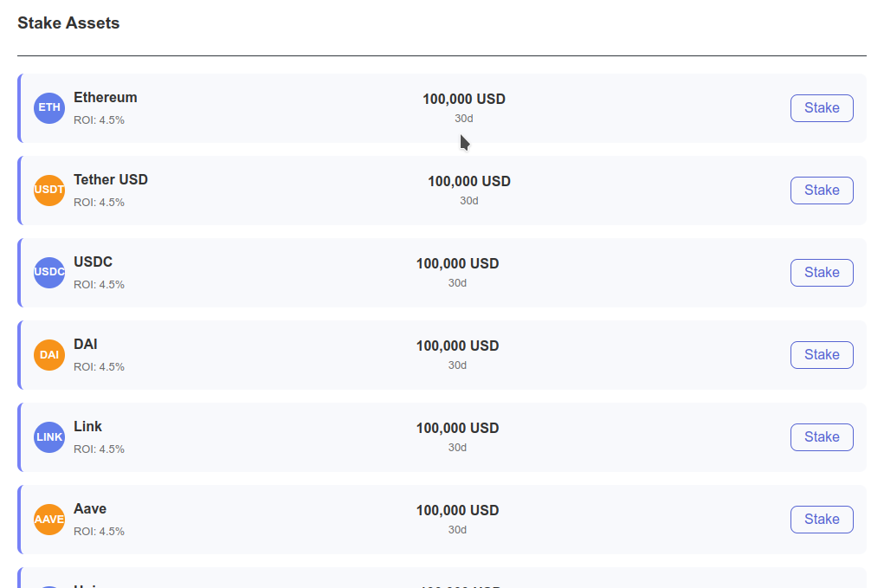Select the Ethereum asset name

click(x=106, y=98)
